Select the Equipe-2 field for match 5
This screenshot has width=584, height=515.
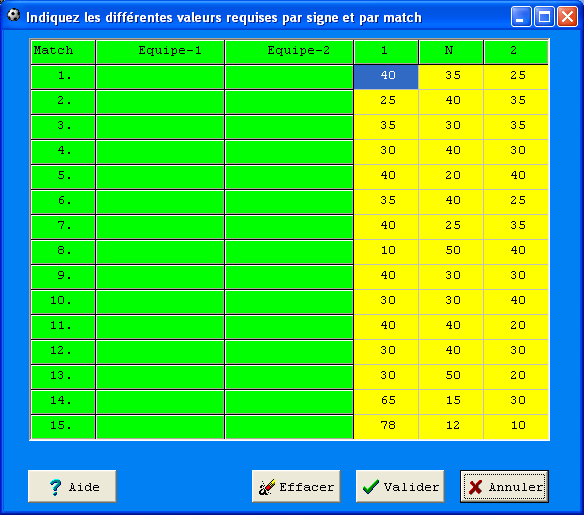pos(289,177)
